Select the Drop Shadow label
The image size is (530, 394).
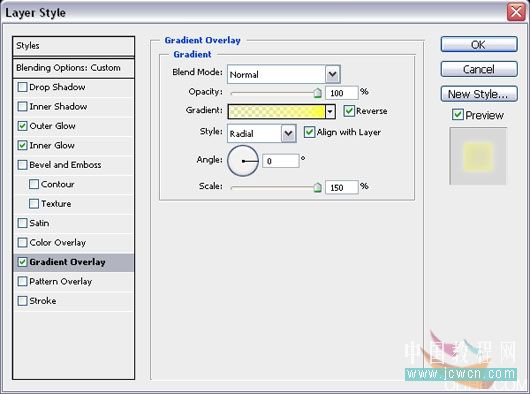click(x=57, y=87)
